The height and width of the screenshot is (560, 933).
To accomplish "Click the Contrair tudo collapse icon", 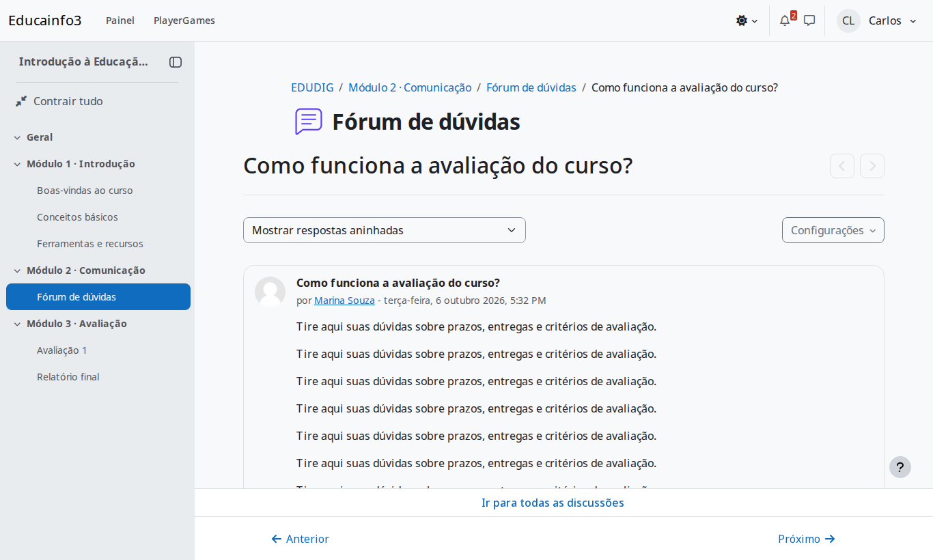I will (x=21, y=101).
